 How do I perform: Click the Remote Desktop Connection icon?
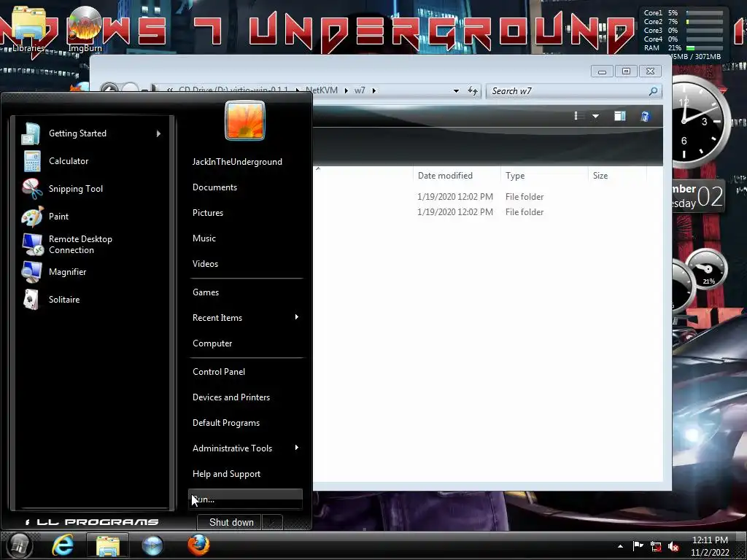33,244
